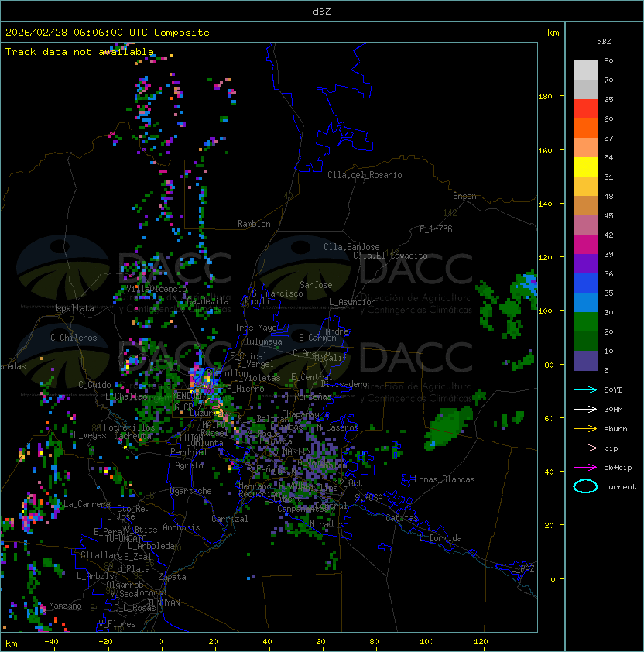
Task: Click the cyan 50YD arrow in legend
Action: [585, 390]
